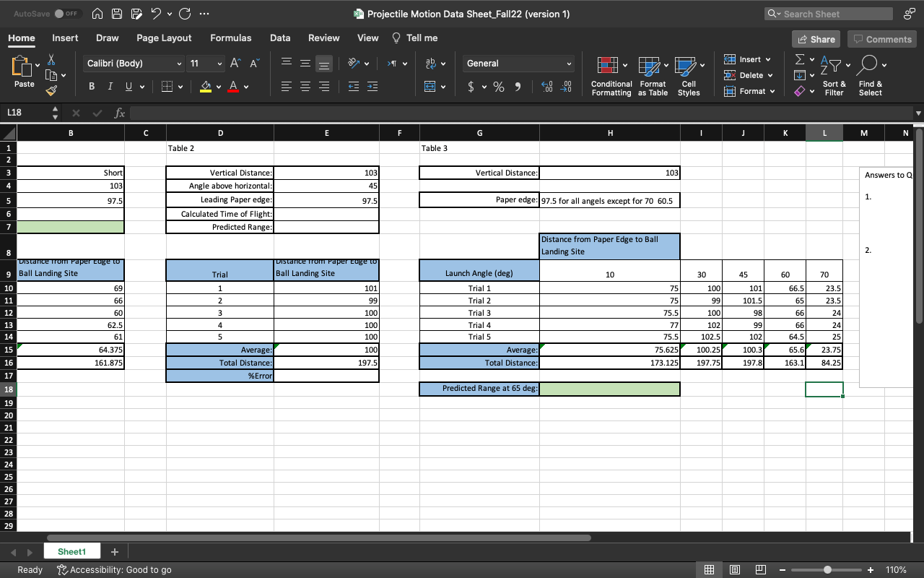This screenshot has width=924, height=578.
Task: Adjust the zoom slider in status bar
Action: pos(827,569)
